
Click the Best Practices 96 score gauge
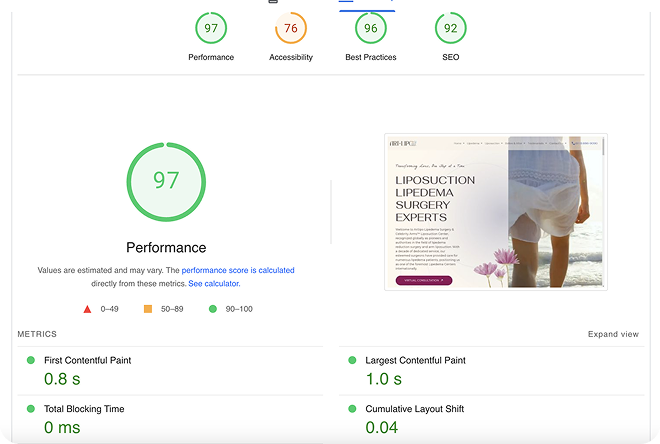(371, 29)
